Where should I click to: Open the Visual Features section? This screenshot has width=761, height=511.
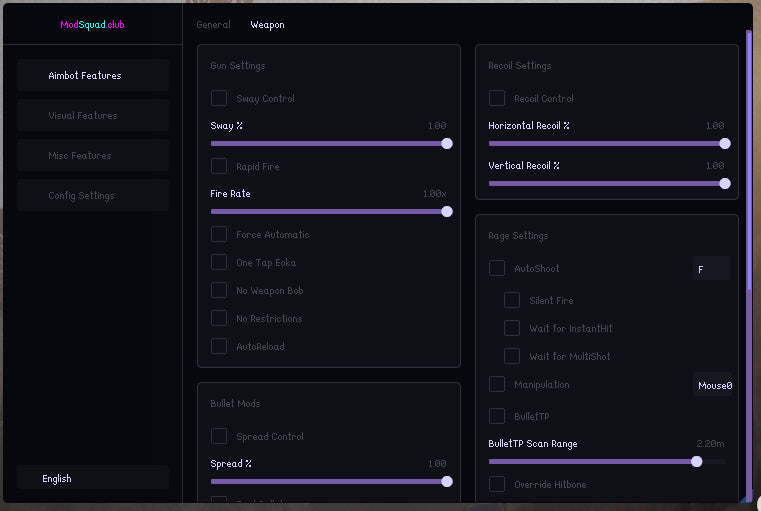tap(92, 115)
